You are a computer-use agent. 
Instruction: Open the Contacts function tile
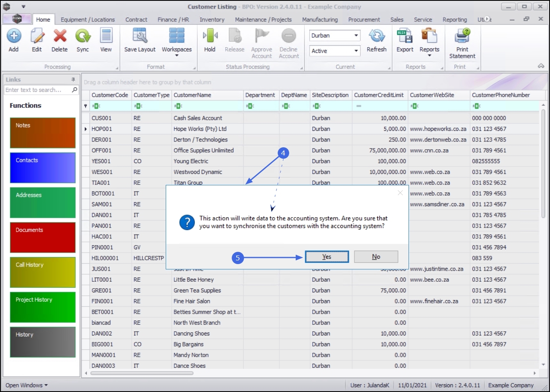pos(43,168)
